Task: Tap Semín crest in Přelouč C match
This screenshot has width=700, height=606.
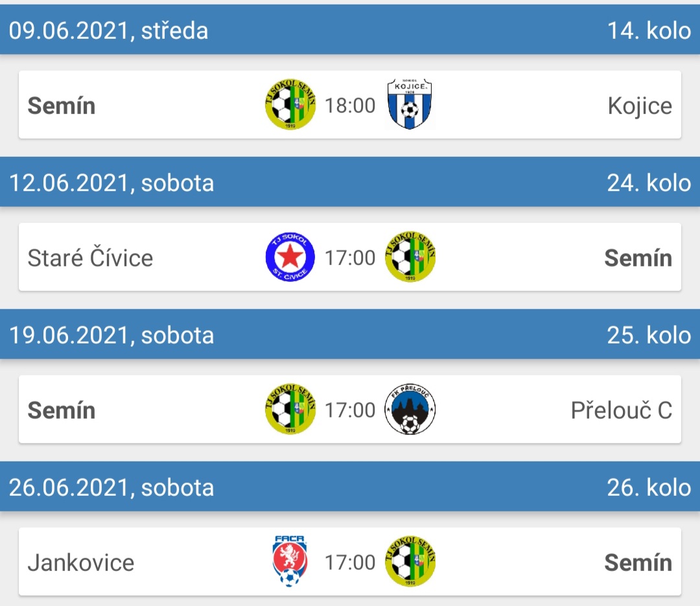Action: point(290,409)
